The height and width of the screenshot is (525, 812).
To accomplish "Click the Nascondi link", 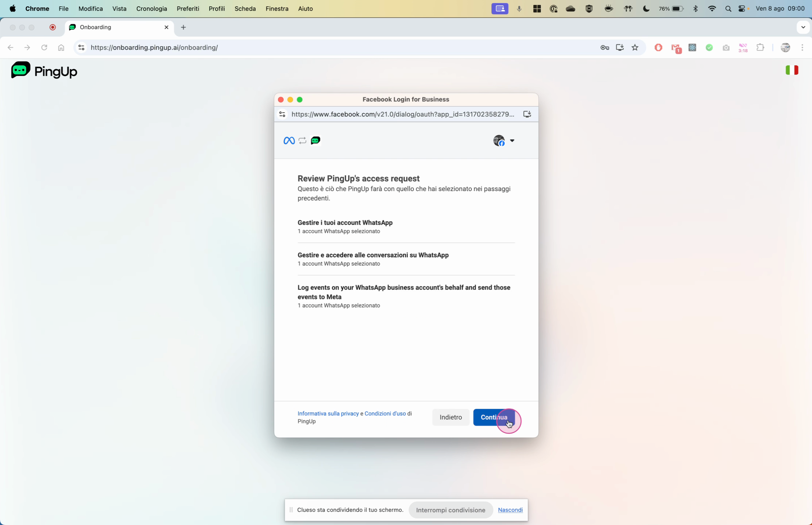I will 510,510.
